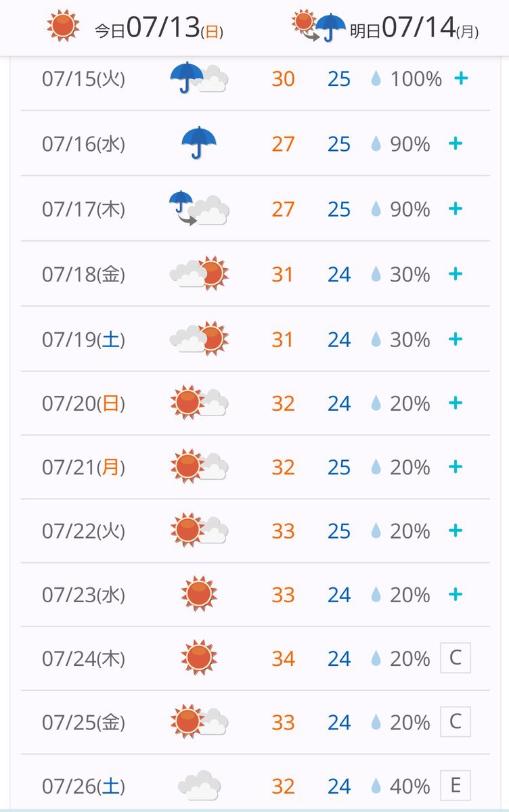Viewport: 509px width, 812px height.
Task: Click the sun-to-rain icon for tomorrow 07/14
Action: click(x=319, y=26)
